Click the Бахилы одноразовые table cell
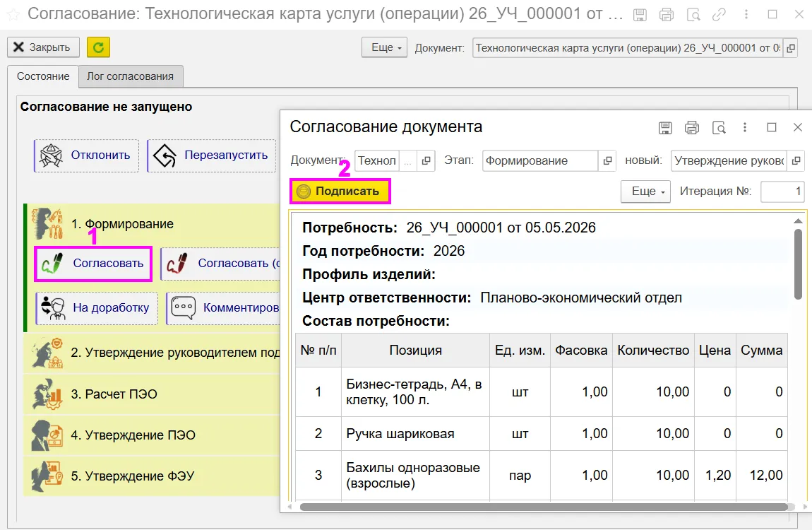Screen dimensions: 812x530 click(x=415, y=476)
